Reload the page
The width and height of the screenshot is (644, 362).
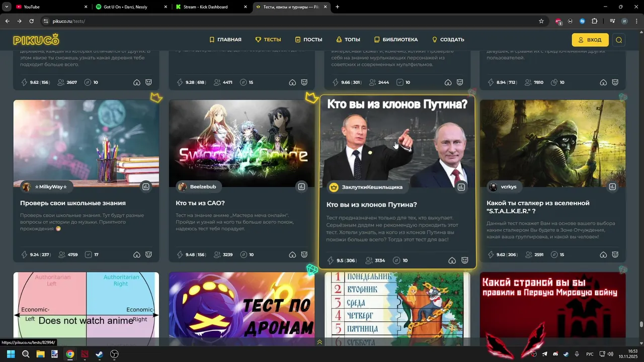31,21
